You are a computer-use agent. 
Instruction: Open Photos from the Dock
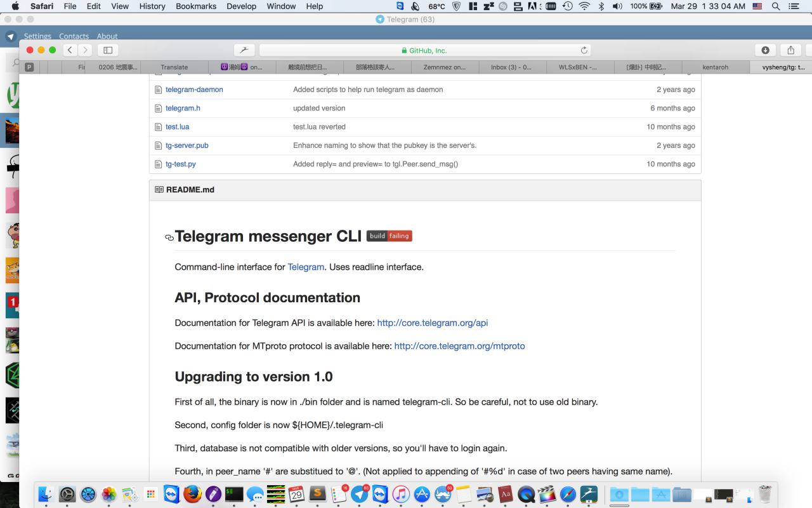pos(109,494)
